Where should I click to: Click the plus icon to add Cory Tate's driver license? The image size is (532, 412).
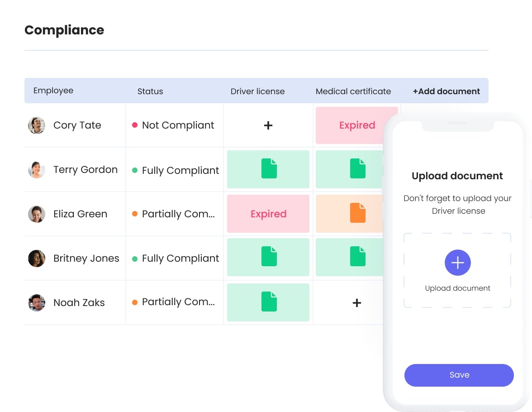pos(268,125)
